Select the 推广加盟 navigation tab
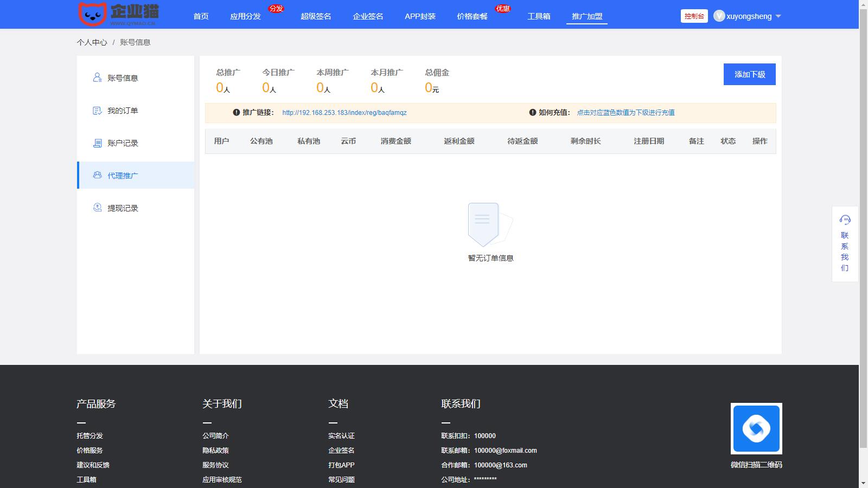The image size is (868, 488). (x=587, y=16)
